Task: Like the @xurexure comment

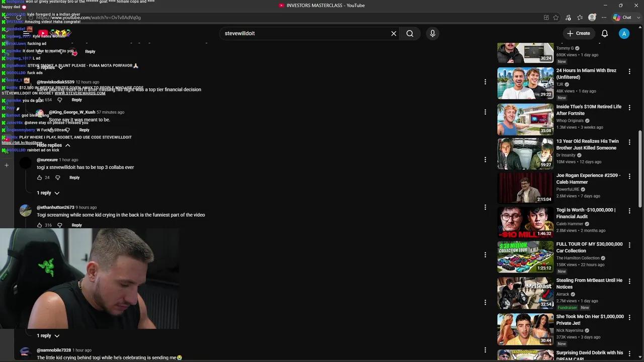Action: tap(40, 177)
